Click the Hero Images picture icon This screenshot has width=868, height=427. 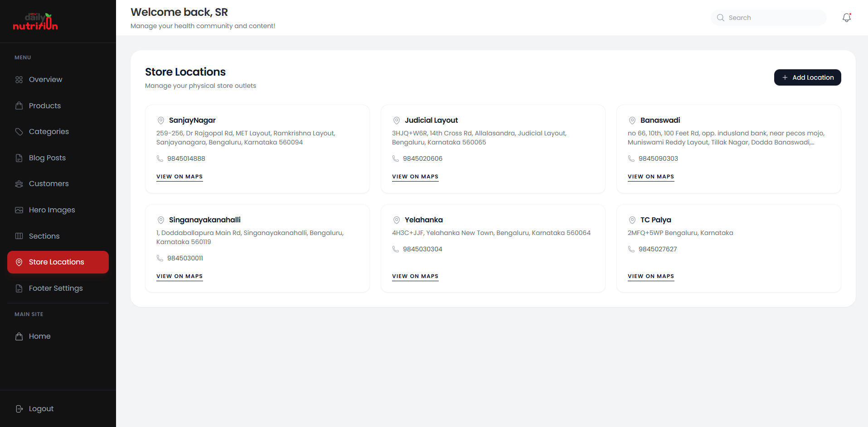(19, 210)
